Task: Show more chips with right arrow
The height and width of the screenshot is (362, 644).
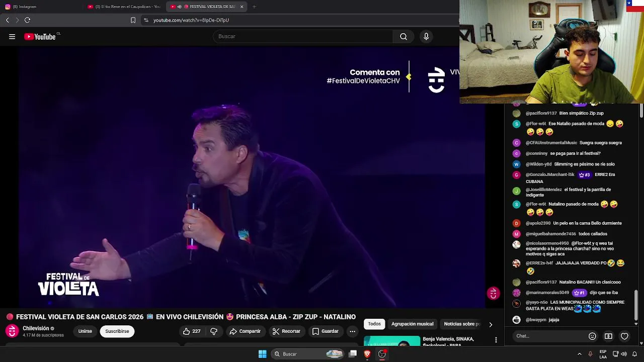Action: 491,325
